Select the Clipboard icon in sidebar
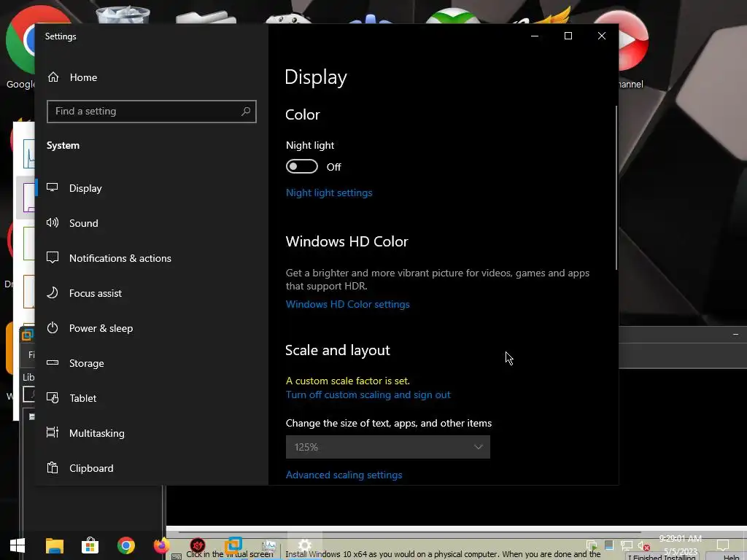Screen dimensions: 747x560 (53, 467)
